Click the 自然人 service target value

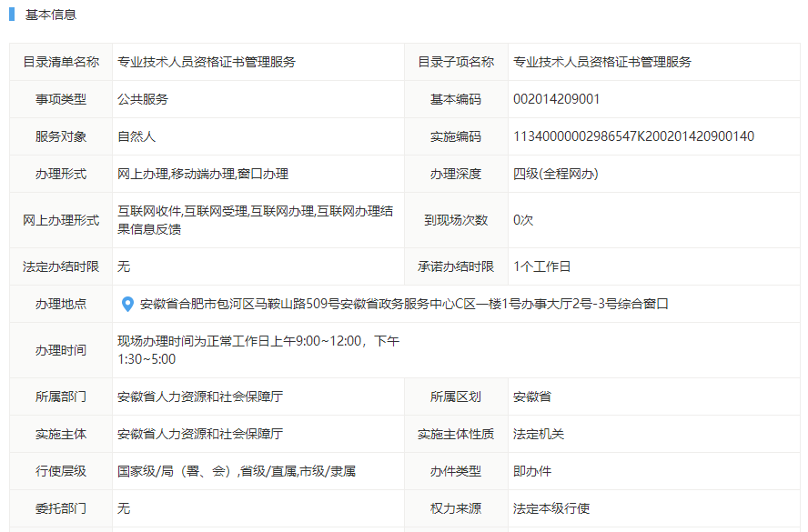(x=136, y=136)
